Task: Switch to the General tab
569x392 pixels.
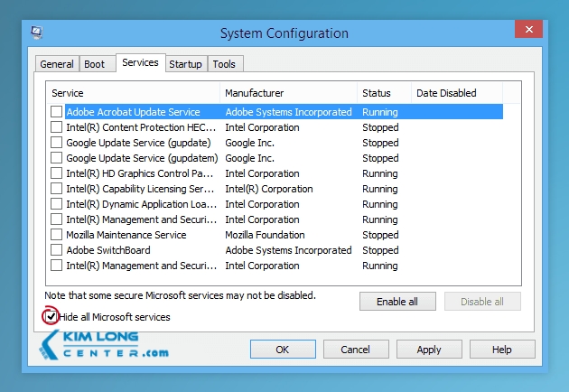Action: click(x=57, y=64)
